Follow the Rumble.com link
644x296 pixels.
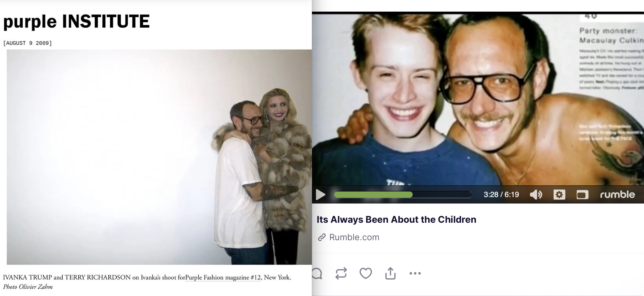click(354, 237)
